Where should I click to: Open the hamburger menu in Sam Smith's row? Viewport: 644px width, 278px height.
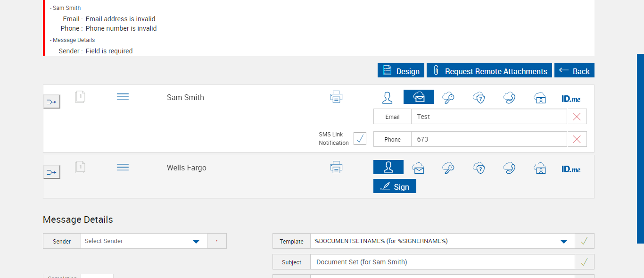[x=123, y=97]
